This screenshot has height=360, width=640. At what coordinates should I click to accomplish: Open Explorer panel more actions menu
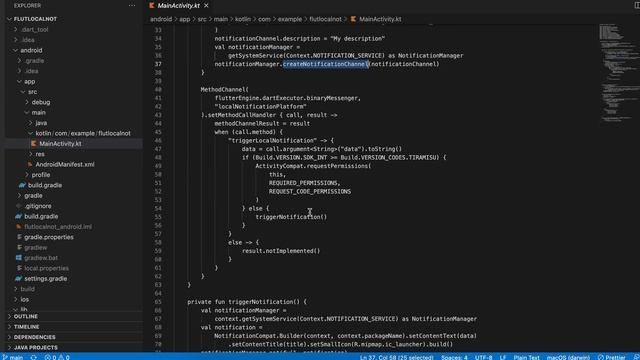point(132,5)
